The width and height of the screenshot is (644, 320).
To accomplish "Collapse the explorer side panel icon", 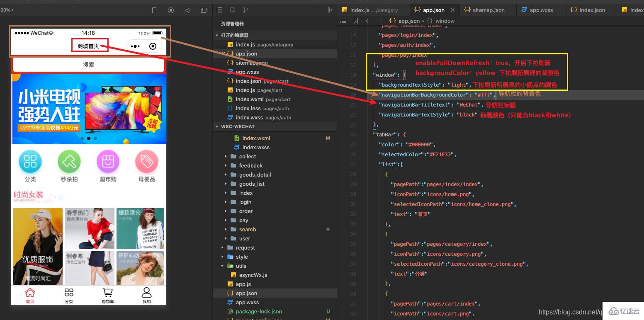I will (331, 10).
